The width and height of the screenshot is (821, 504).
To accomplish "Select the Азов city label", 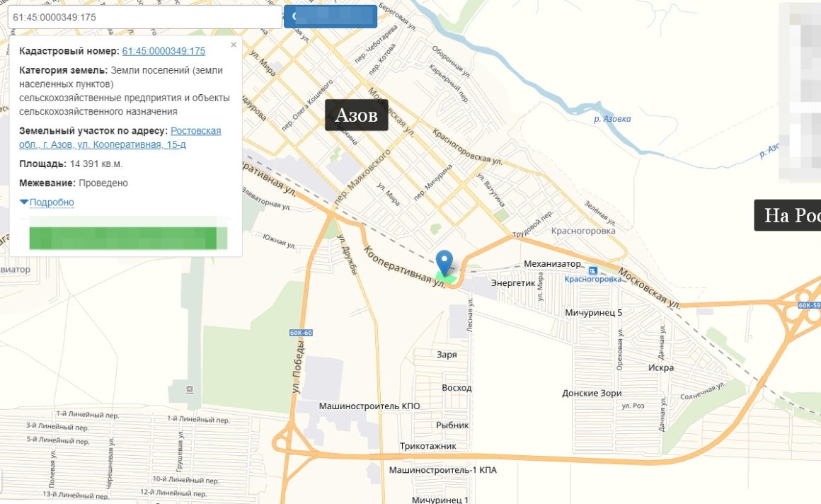I will coord(357,115).
